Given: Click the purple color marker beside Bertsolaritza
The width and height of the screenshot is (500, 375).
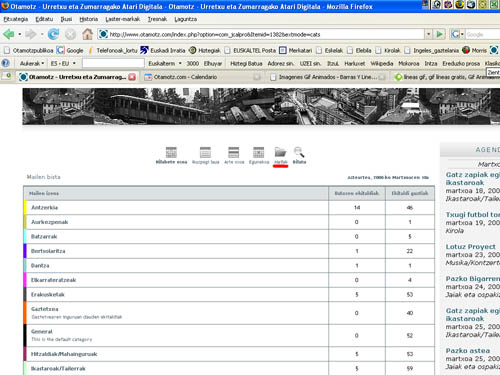Looking at the screenshot, I should click(25, 251).
